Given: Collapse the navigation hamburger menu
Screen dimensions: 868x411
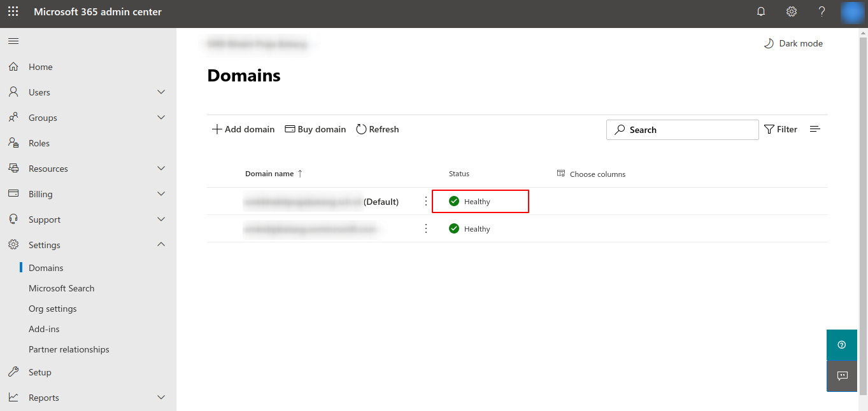Looking at the screenshot, I should coord(13,41).
